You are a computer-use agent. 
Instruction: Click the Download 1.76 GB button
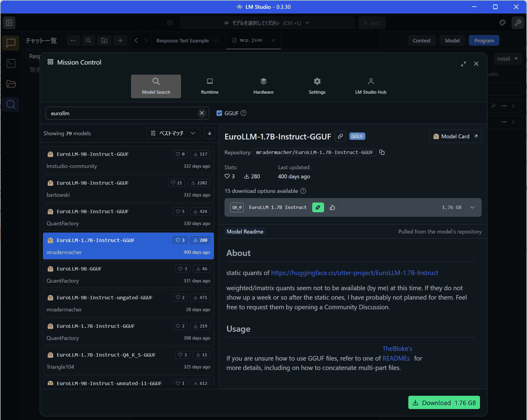coord(444,402)
